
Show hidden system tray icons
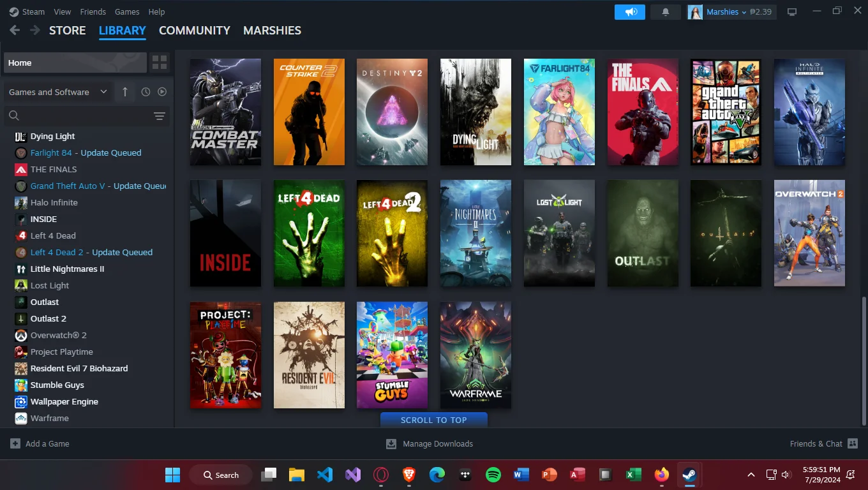tap(751, 475)
